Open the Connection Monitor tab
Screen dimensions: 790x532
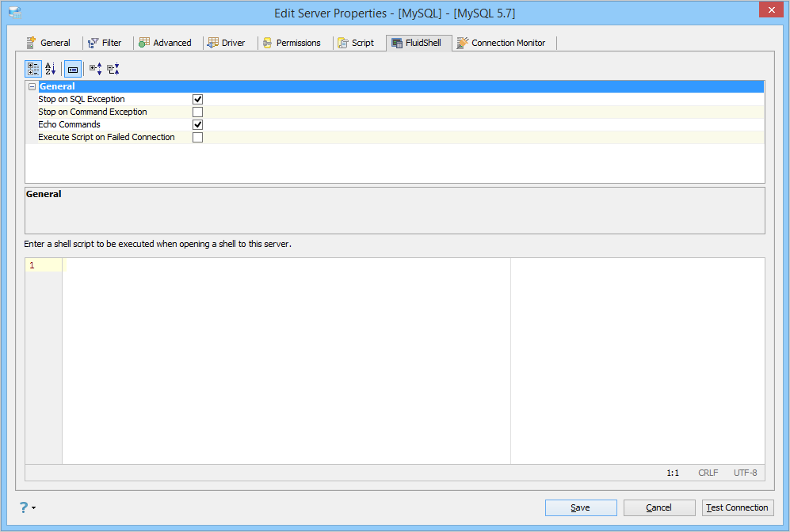click(502, 43)
